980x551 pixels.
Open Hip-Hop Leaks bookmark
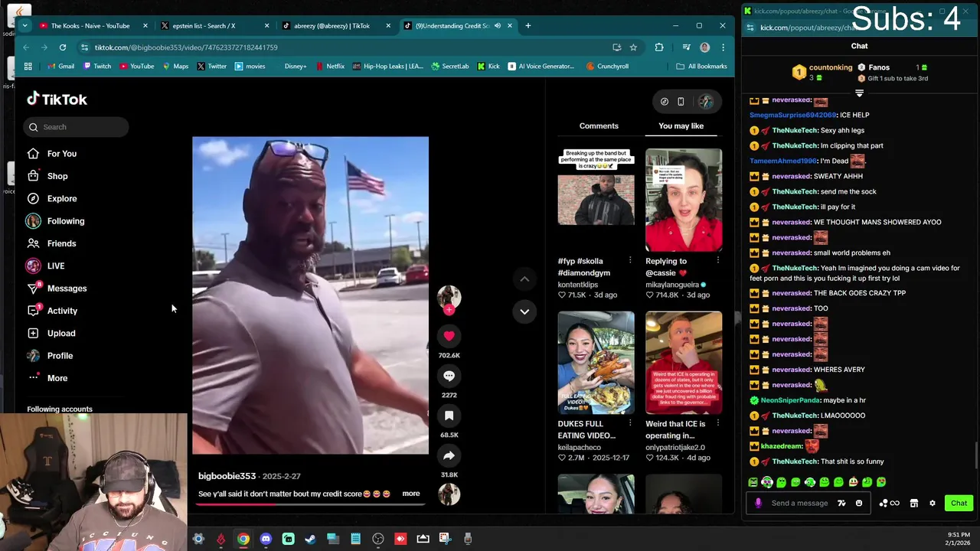pyautogui.click(x=387, y=67)
